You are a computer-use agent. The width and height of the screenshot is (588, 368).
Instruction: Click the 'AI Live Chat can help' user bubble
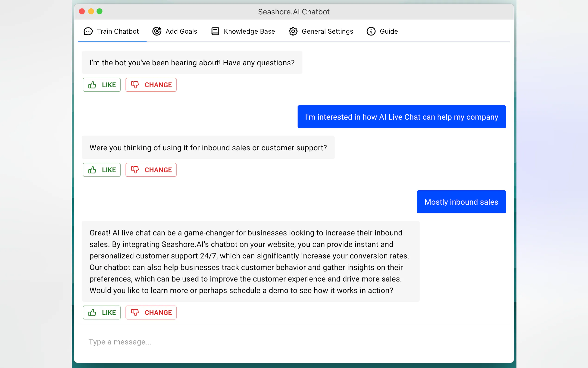401,117
